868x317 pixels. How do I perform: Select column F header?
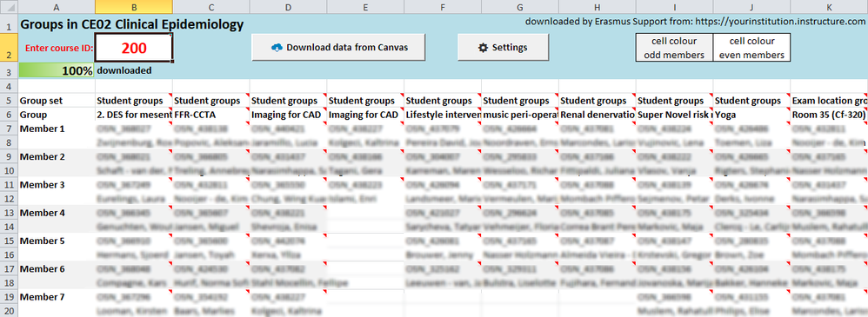(x=443, y=7)
